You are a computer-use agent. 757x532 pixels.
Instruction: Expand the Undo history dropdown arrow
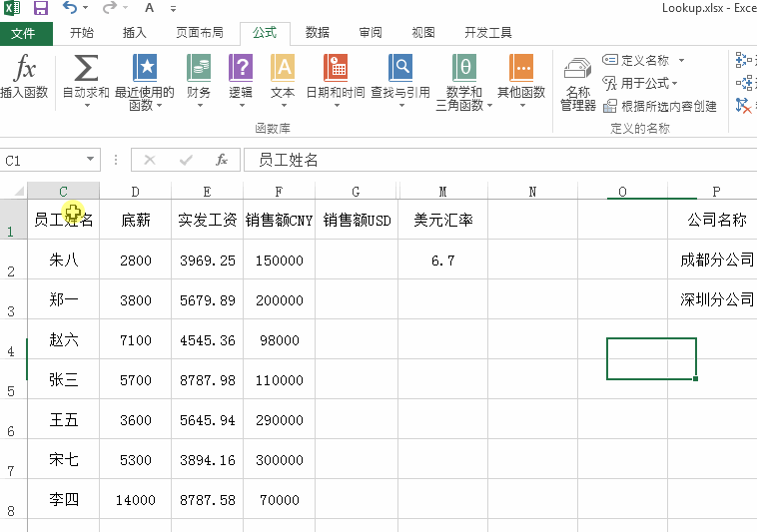(86, 8)
